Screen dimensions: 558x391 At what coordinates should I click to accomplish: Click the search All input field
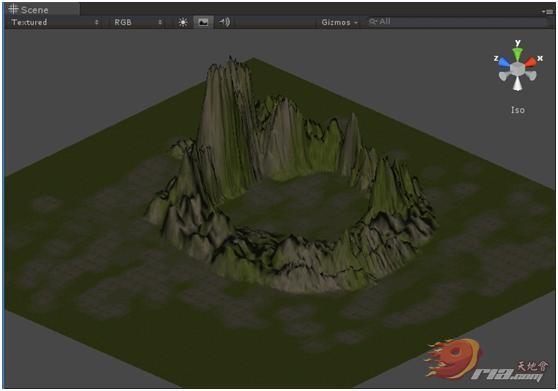[457, 22]
